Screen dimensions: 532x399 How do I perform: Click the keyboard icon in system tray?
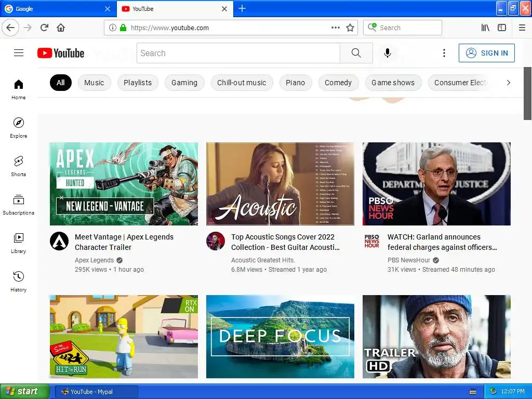[x=473, y=392]
